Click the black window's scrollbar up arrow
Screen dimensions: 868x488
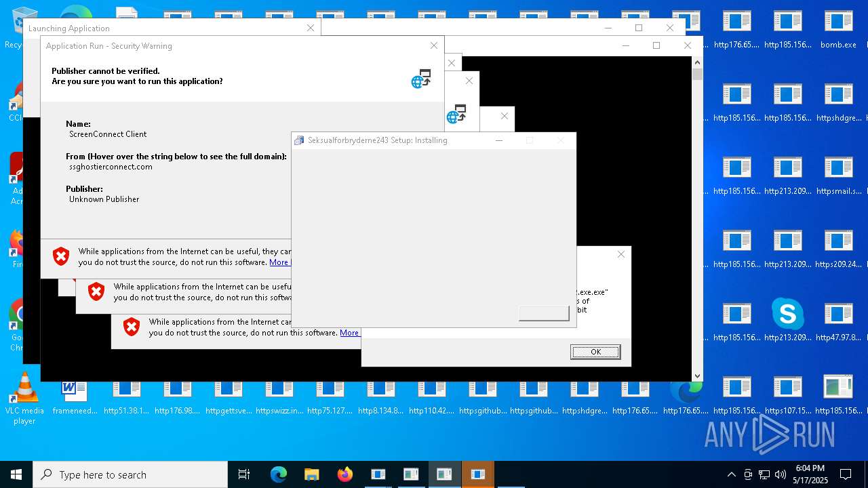pos(697,62)
